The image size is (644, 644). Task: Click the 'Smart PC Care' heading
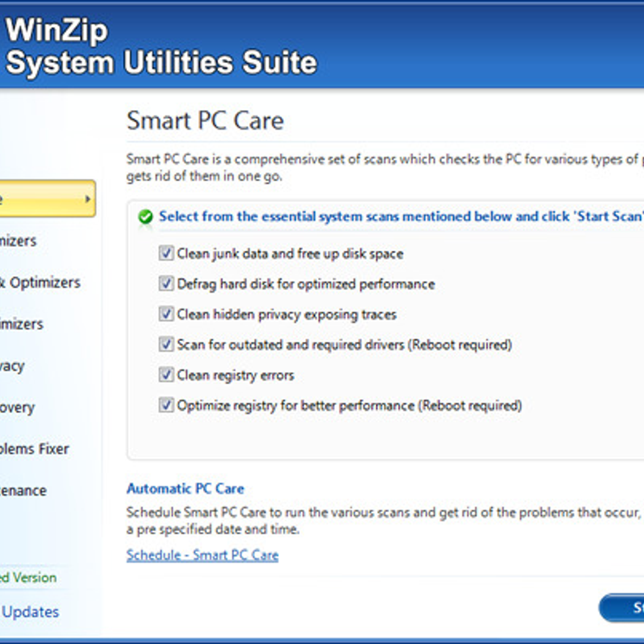(x=205, y=120)
